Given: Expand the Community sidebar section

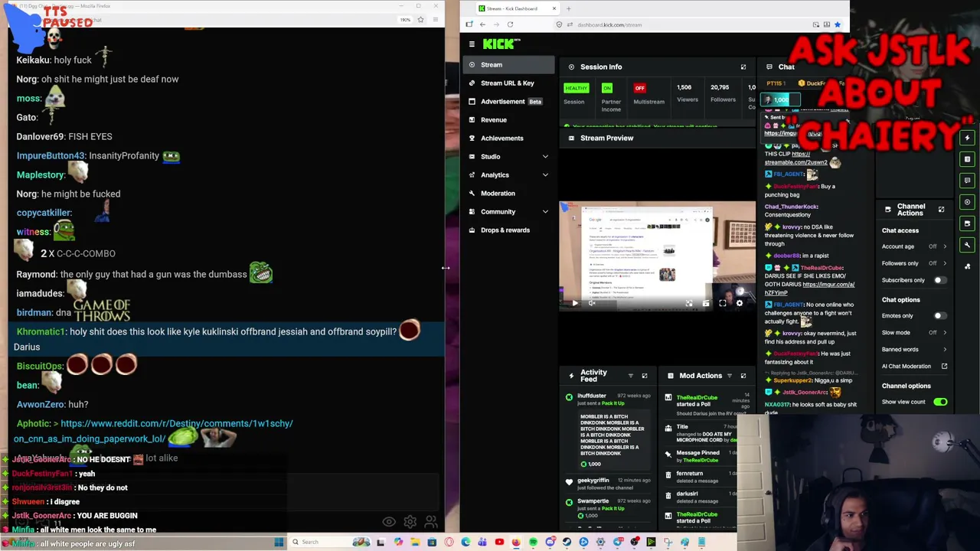Looking at the screenshot, I should pyautogui.click(x=545, y=212).
